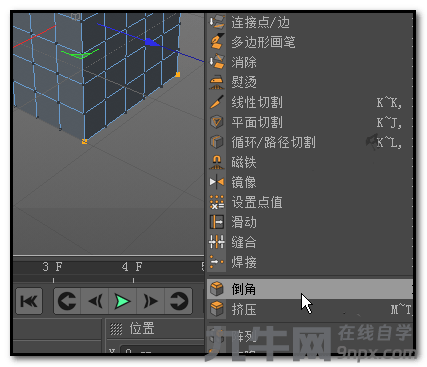Image resolution: width=427 pixels, height=367 pixels.
Task: Play the animation forward
Action: click(x=122, y=301)
